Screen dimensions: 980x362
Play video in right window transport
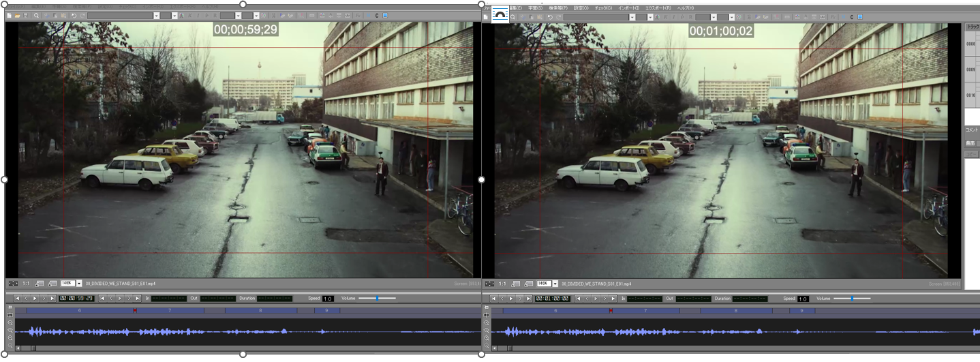click(510, 298)
